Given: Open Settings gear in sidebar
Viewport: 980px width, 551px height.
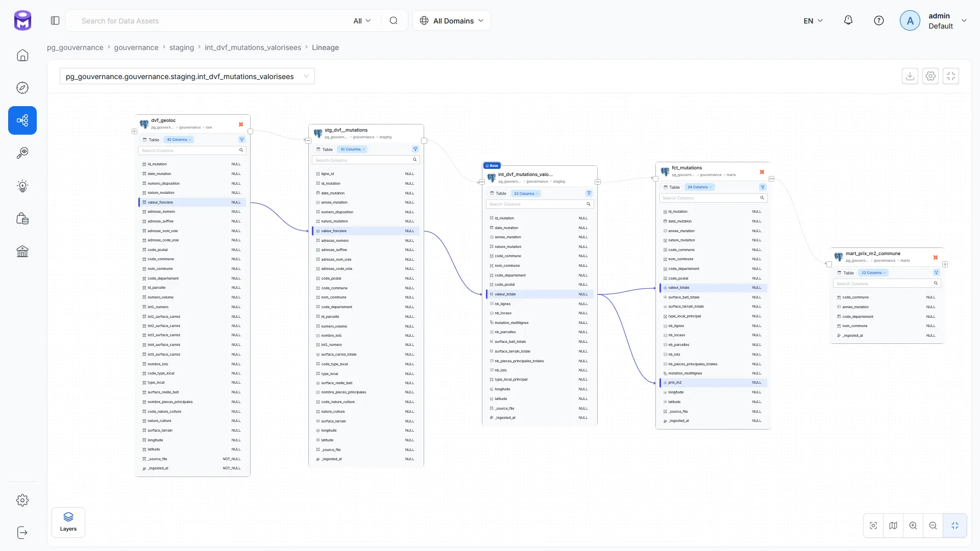Looking at the screenshot, I should pos(22,500).
